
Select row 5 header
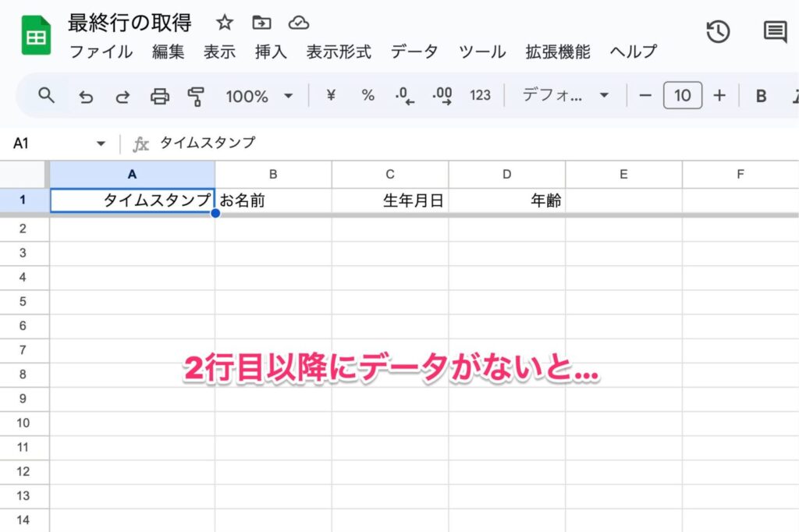[x=23, y=302]
